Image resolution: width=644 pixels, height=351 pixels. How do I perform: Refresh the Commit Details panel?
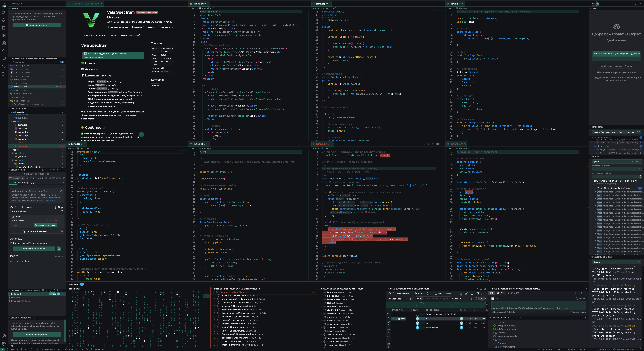586,289
